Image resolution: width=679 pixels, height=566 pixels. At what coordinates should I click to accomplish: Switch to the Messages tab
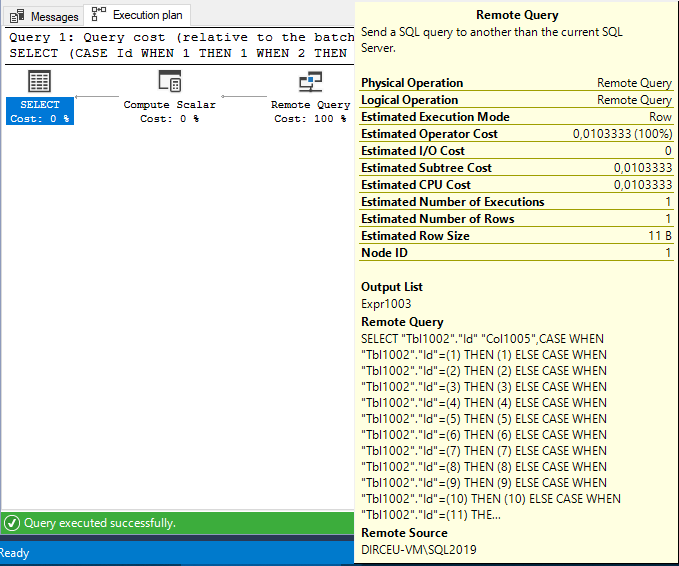43,16
